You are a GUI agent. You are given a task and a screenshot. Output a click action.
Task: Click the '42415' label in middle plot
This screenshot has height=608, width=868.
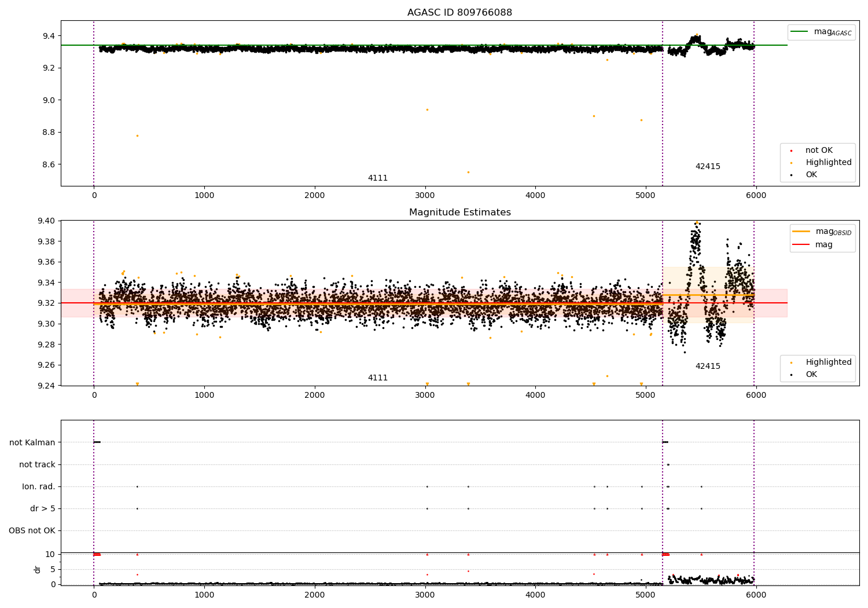coord(708,367)
